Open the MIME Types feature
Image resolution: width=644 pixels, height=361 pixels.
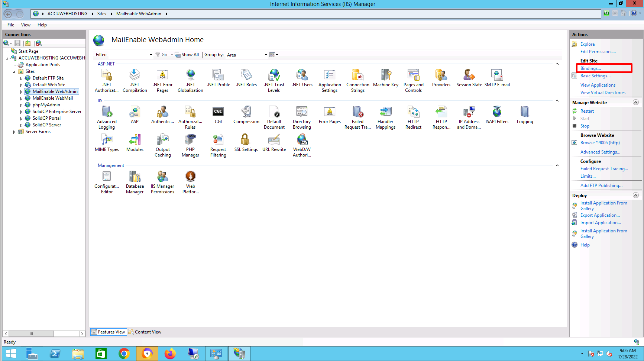coord(107,143)
